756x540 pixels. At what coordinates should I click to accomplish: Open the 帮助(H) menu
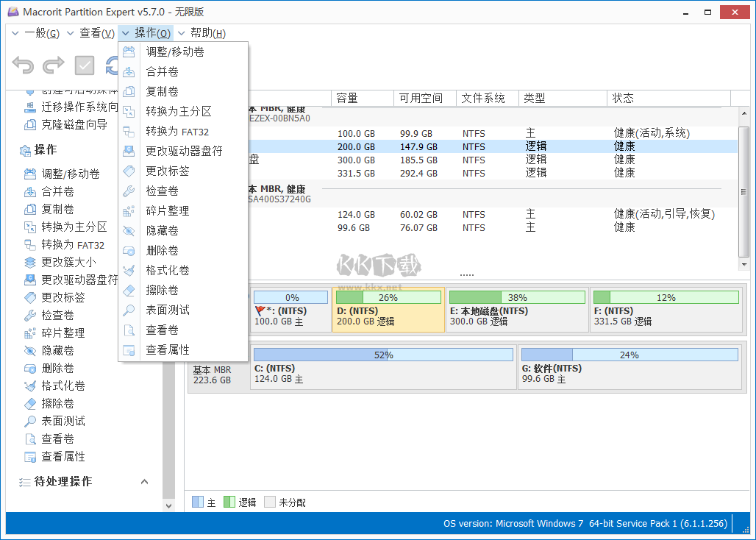206,32
